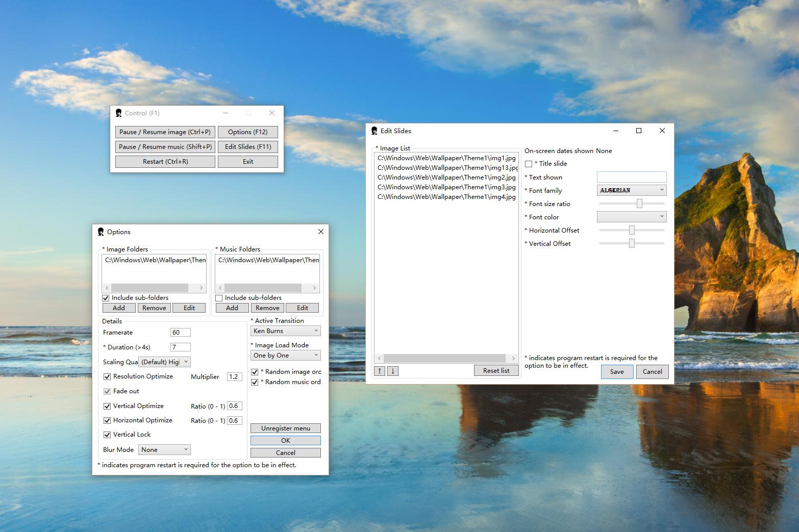Click the move-down arrow in Edit Slides
799x532 pixels.
pyautogui.click(x=393, y=371)
